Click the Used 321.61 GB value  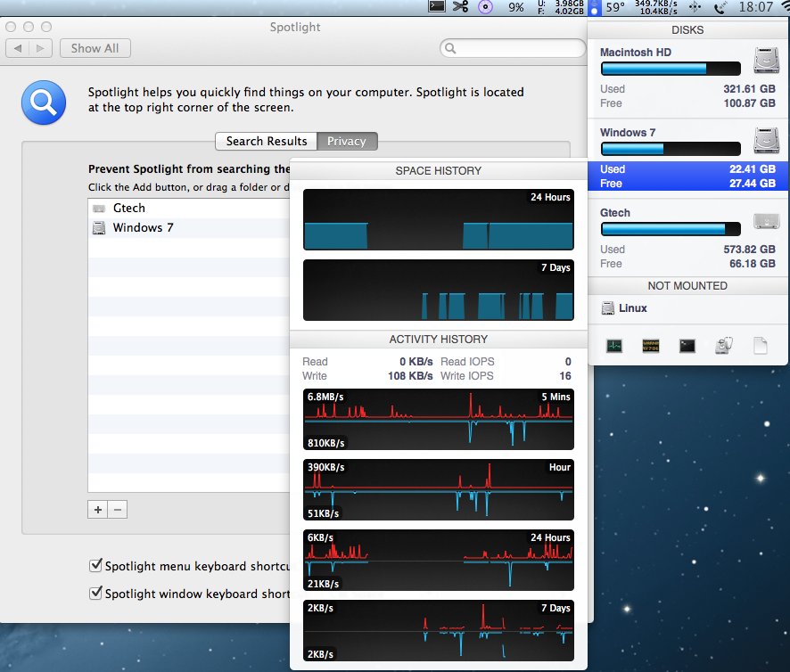[749, 89]
